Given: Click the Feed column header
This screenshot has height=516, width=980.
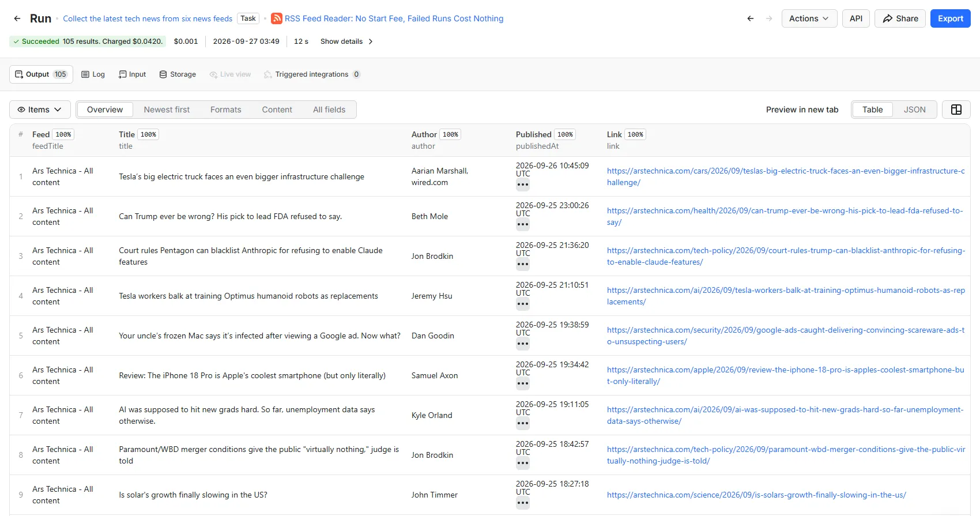Looking at the screenshot, I should pyautogui.click(x=41, y=134).
